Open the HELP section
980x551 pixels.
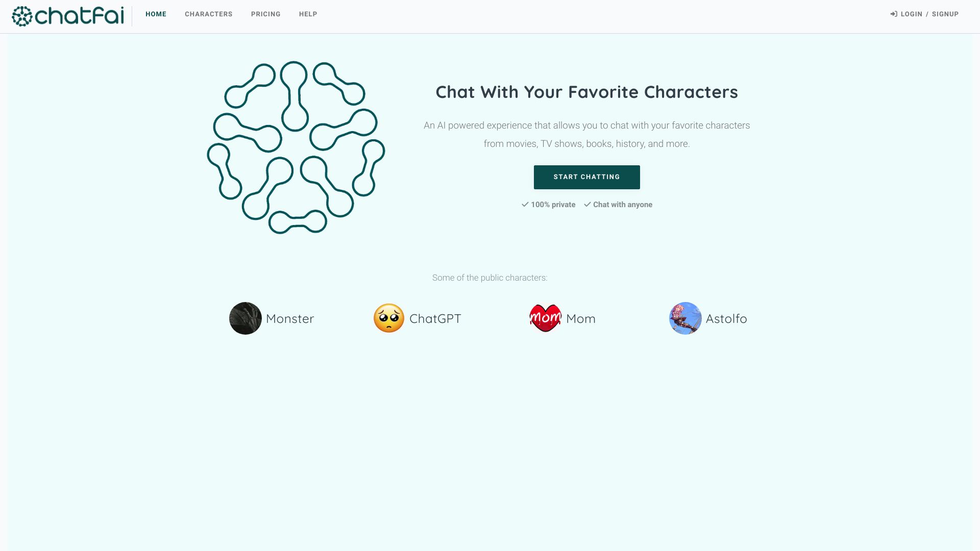click(x=308, y=14)
